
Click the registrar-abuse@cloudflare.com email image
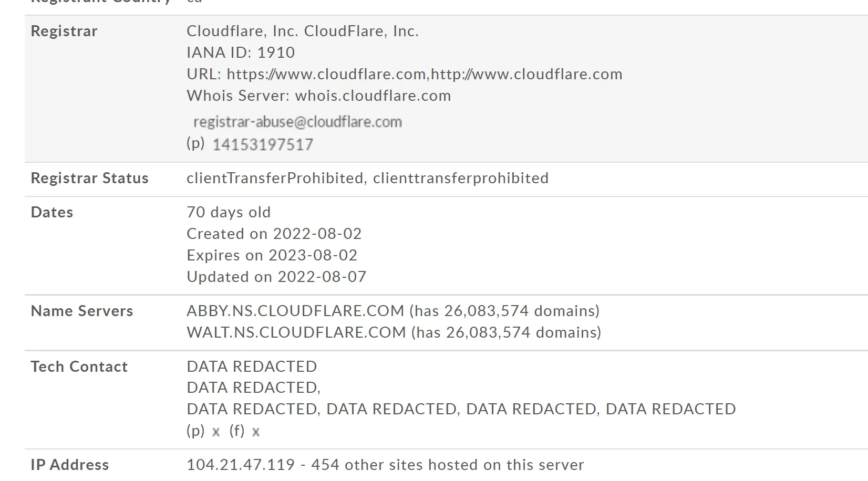click(x=297, y=122)
